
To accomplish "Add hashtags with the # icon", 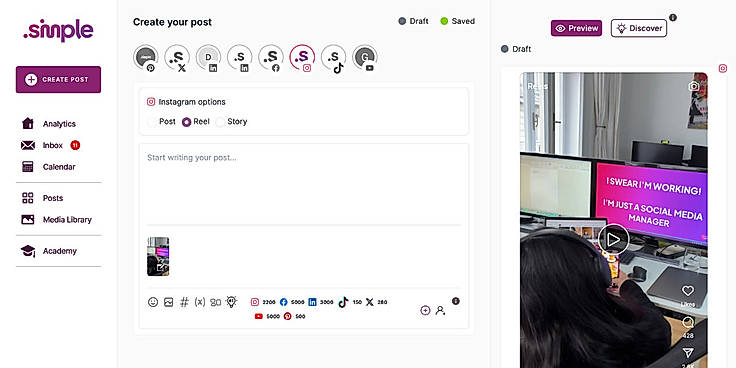I will (x=184, y=302).
